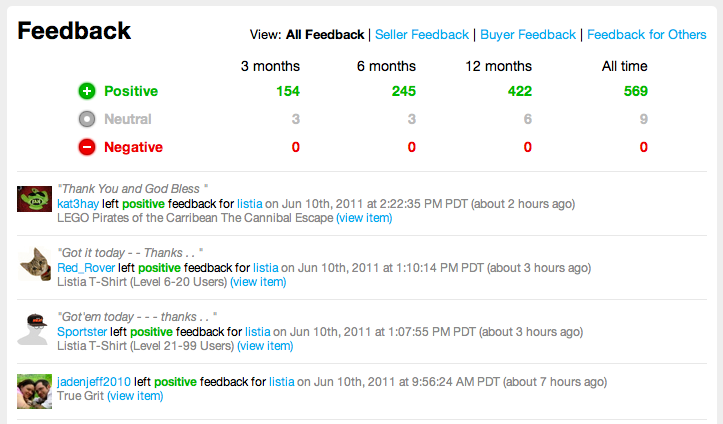Open jadenjeff2010's avatar photo

(35, 391)
